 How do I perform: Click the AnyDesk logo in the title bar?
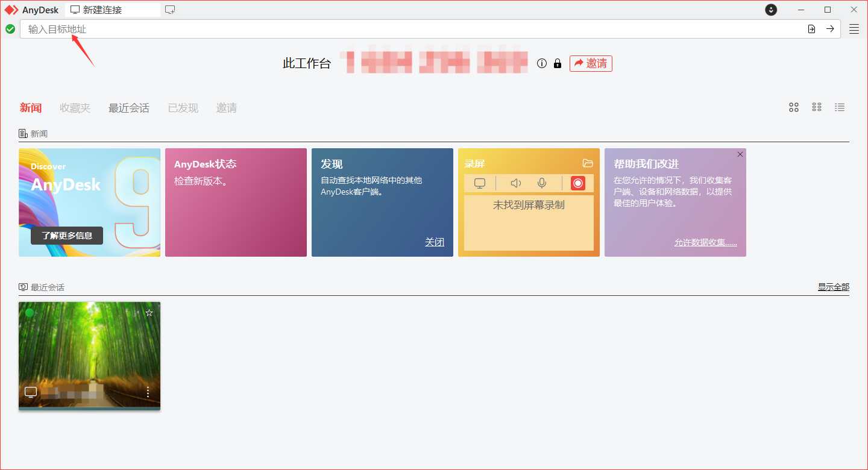(x=11, y=10)
